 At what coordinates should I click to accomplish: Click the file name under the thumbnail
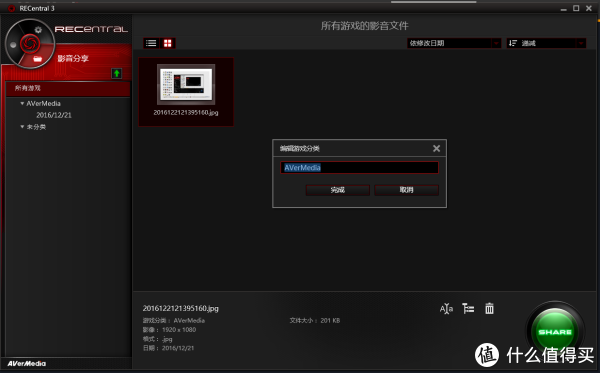186,112
